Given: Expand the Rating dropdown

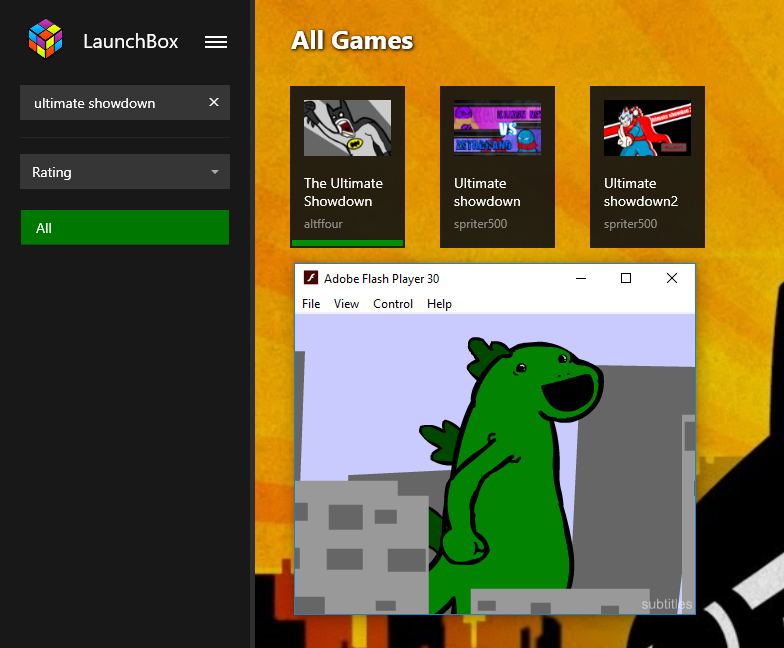Looking at the screenshot, I should pos(124,172).
